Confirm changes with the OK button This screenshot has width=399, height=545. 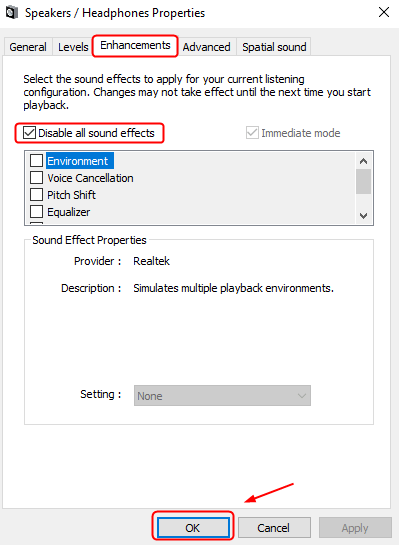[x=193, y=528]
